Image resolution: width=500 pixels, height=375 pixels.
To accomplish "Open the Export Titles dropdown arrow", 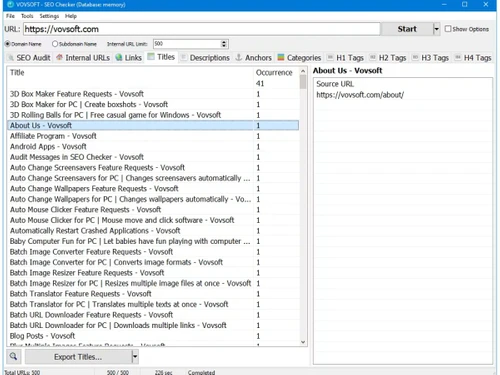I will (135, 357).
